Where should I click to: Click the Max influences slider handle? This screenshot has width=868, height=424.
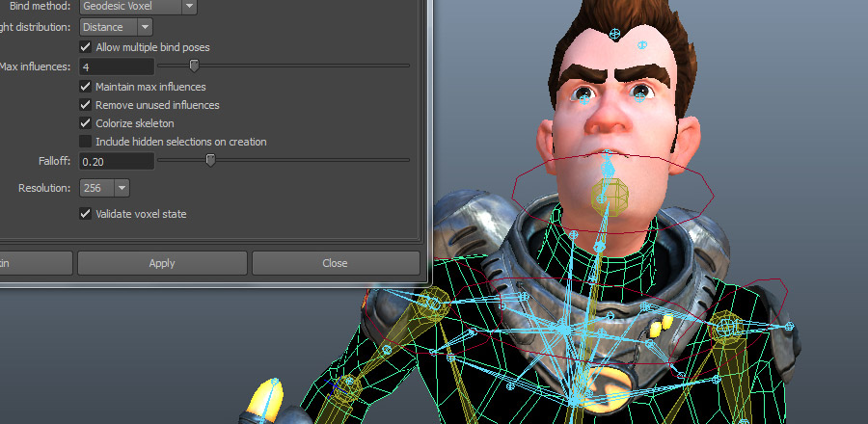194,66
